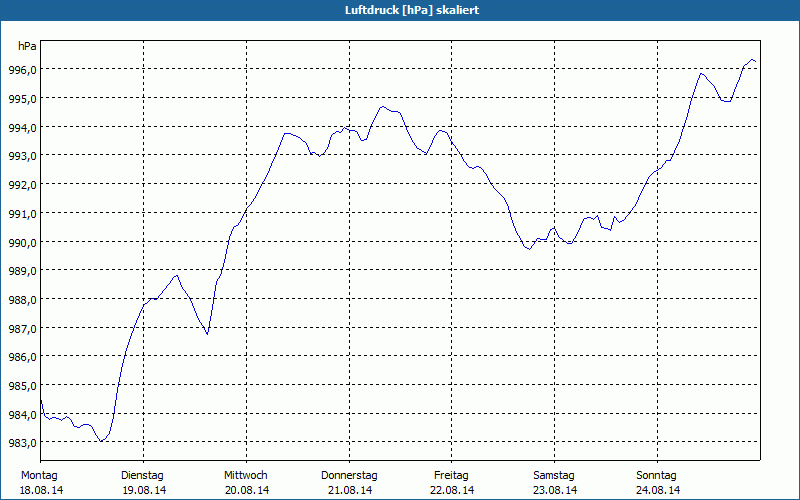Click the date 20.08.14
800x500 pixels.
coord(247,491)
